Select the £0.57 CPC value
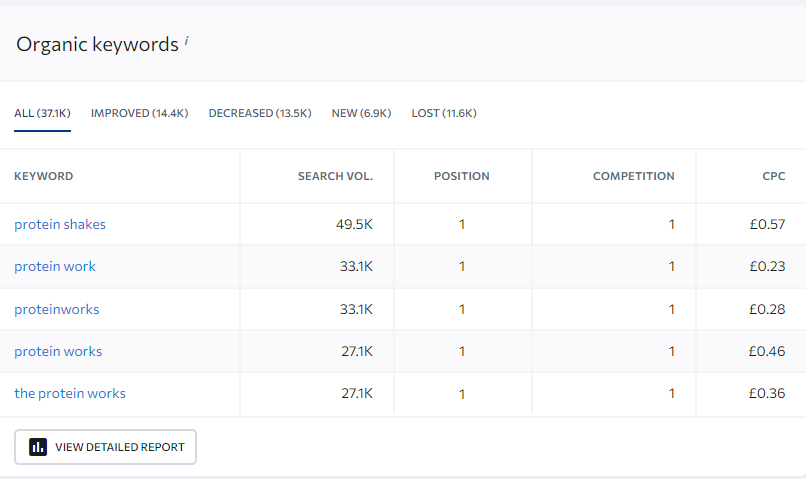This screenshot has width=806, height=479. [767, 225]
